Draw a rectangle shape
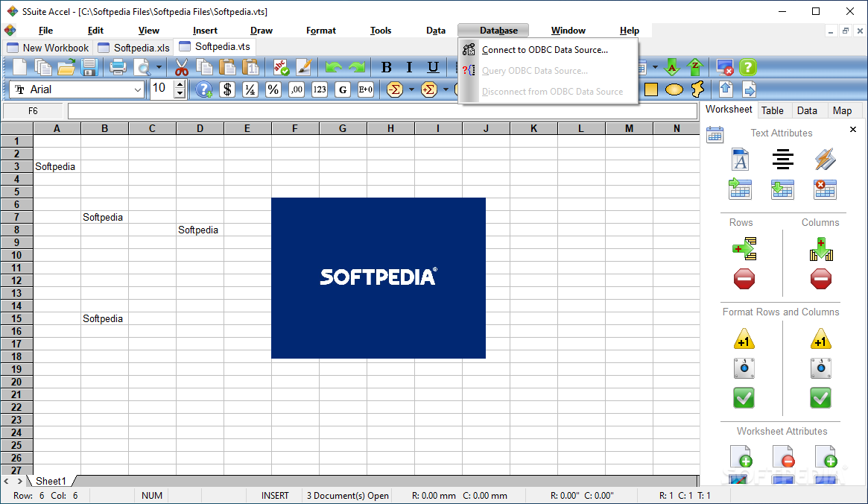This screenshot has height=504, width=868. 651,89
